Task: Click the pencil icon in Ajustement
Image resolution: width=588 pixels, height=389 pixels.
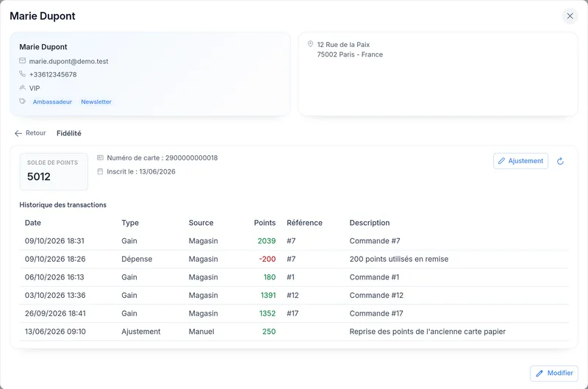Action: (x=501, y=161)
